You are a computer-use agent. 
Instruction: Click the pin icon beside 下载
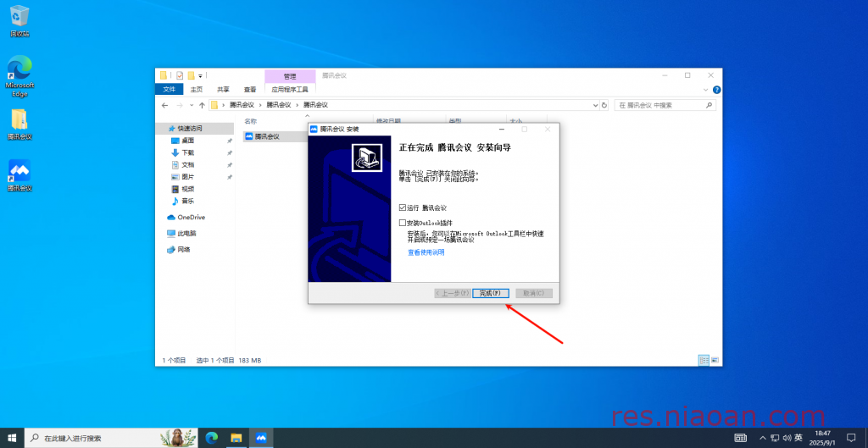tap(230, 152)
